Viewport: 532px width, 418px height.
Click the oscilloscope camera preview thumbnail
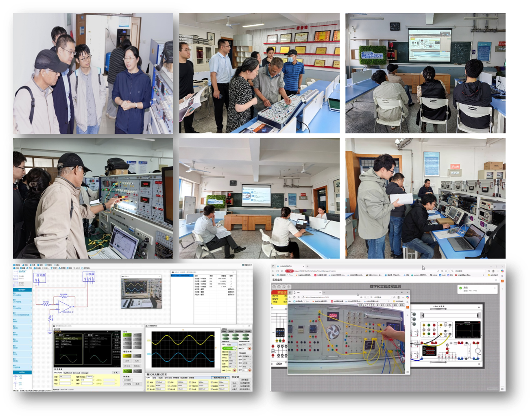tap(142, 292)
